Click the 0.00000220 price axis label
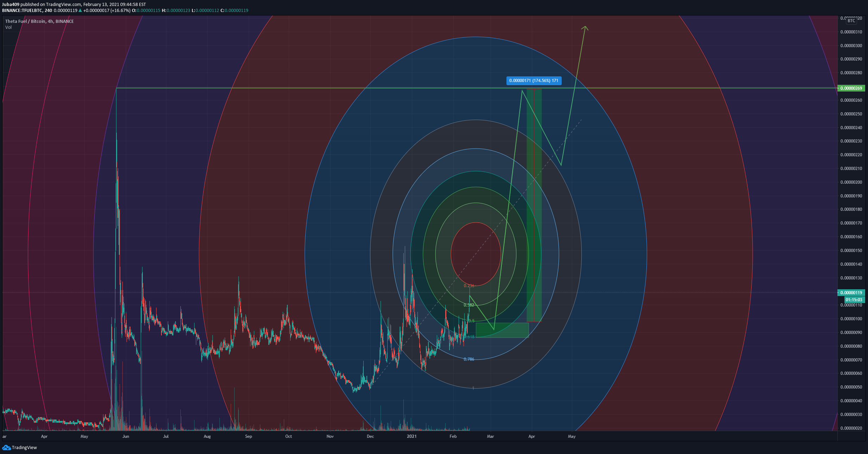 pos(851,155)
